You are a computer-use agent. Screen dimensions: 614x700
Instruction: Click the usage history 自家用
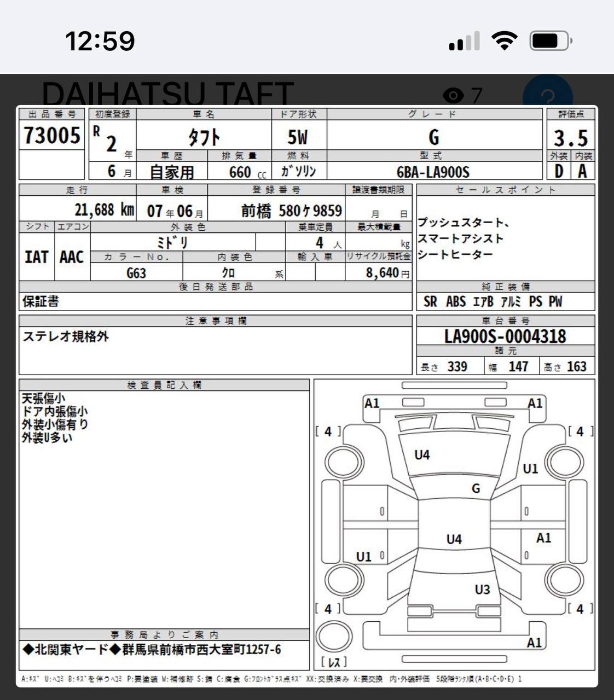pyautogui.click(x=172, y=172)
